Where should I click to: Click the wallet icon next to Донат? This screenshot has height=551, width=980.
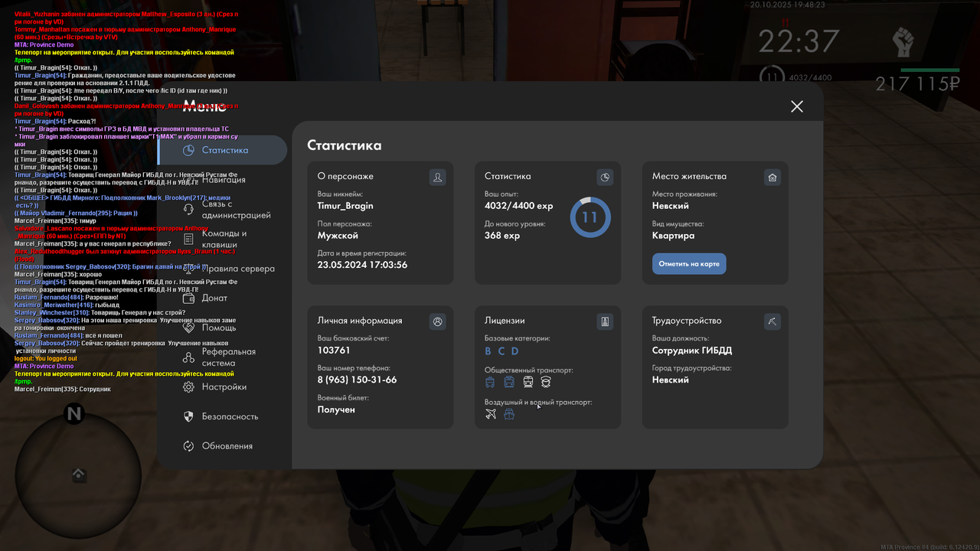[188, 298]
